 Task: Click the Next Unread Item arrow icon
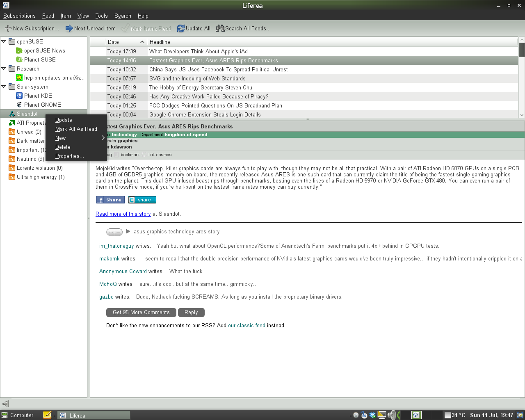69,28
